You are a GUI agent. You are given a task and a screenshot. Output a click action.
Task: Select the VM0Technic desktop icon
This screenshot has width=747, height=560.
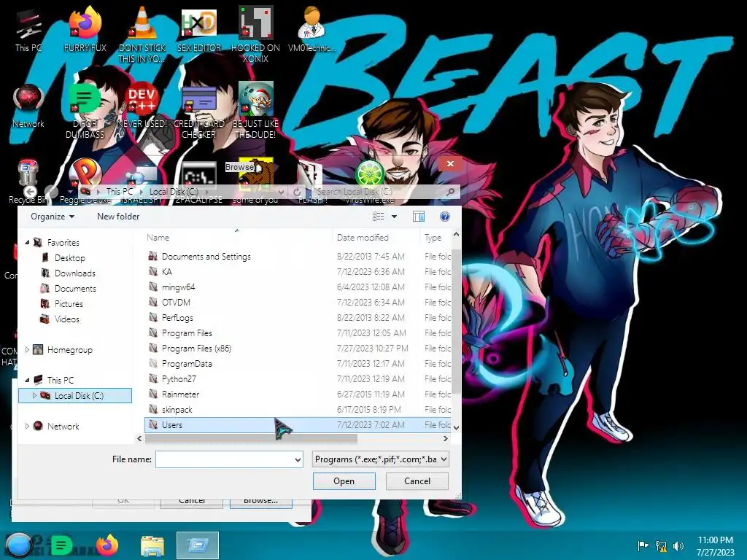[312, 29]
